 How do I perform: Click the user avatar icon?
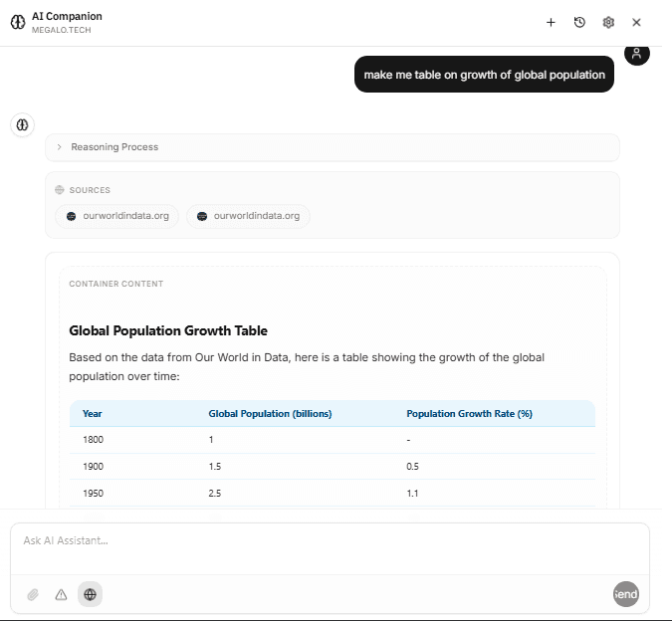click(637, 54)
